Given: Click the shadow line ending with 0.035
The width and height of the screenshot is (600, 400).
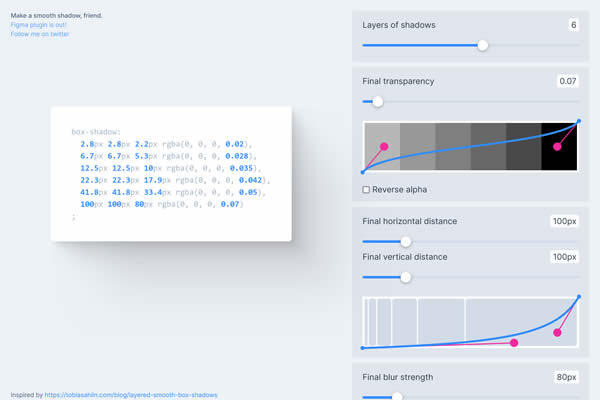Looking at the screenshot, I should click(x=171, y=168).
